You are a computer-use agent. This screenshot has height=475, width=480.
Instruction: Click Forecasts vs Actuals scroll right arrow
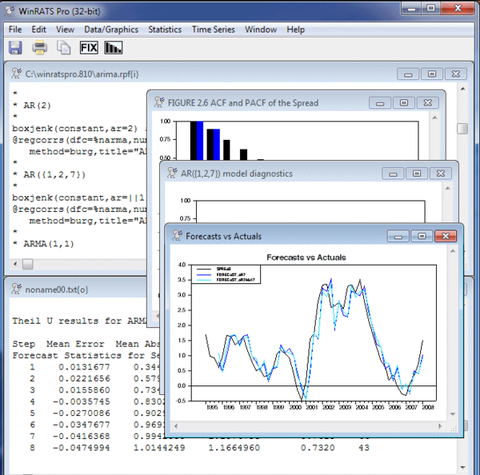tap(440, 426)
